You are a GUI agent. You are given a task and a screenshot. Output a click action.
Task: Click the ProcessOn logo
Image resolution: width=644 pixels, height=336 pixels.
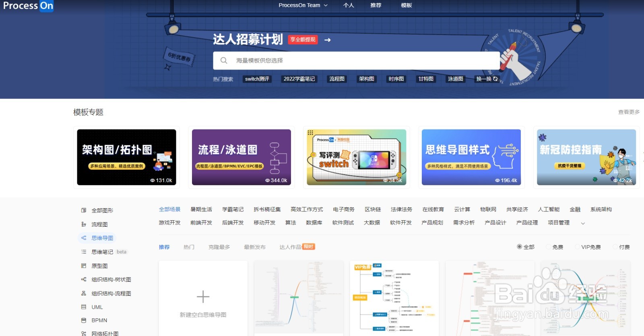[x=28, y=6]
